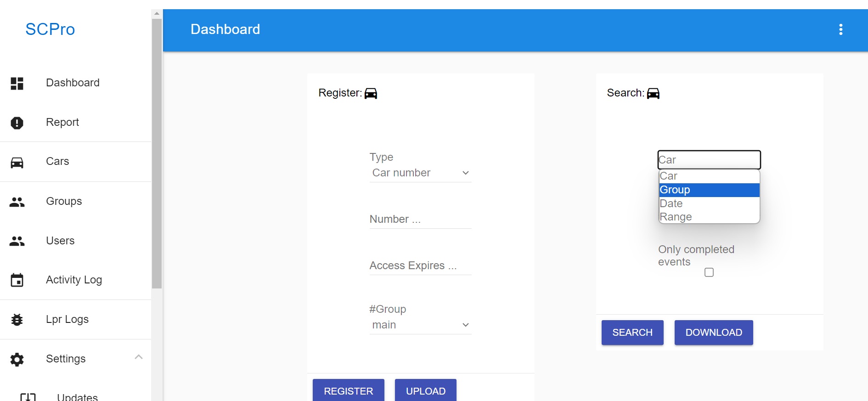Click the Groups people icon
This screenshot has width=868, height=401.
coord(17,202)
